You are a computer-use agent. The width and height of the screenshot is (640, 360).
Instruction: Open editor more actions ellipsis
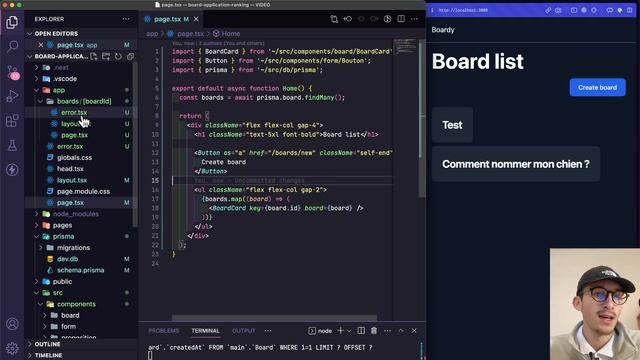414,19
